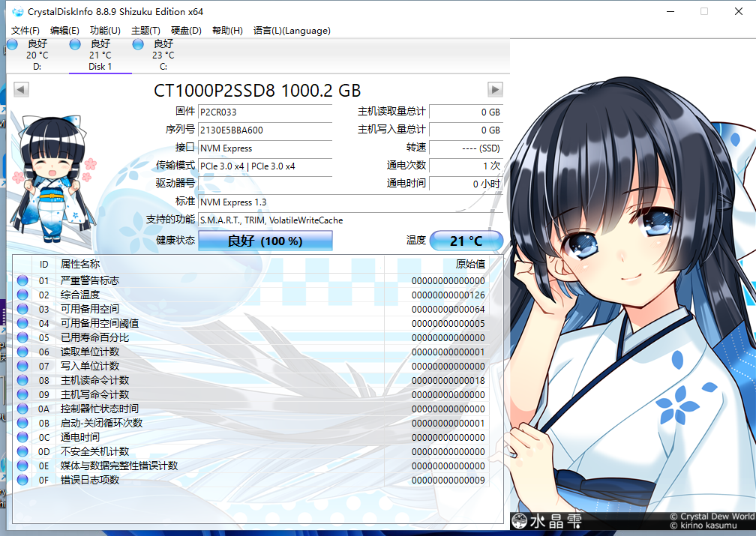Click the 水晶雫 logo on the artwork

547,520
